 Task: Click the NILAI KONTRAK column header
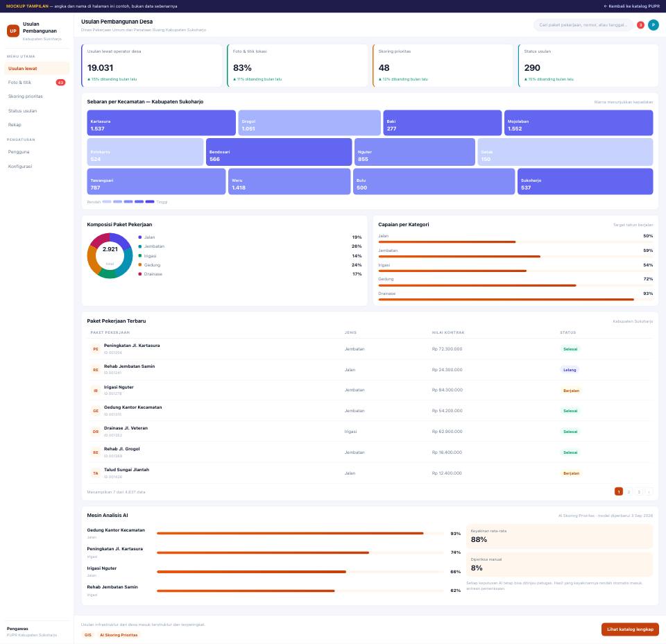click(448, 332)
